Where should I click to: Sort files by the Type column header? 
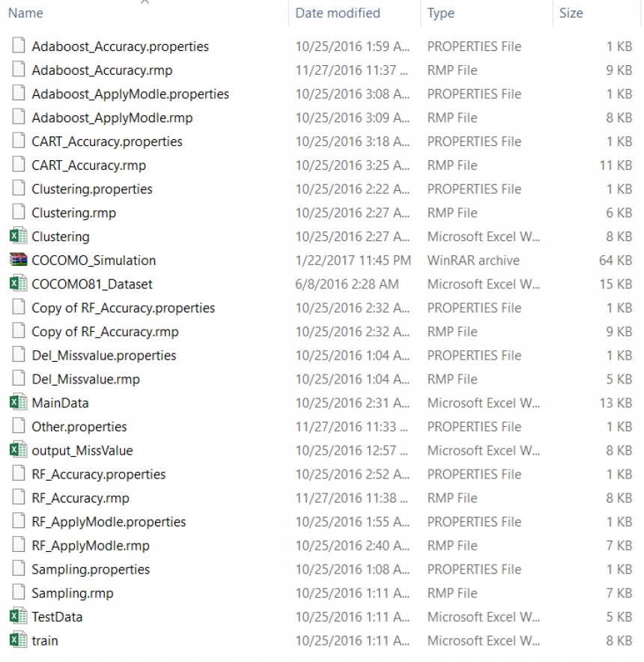(441, 13)
